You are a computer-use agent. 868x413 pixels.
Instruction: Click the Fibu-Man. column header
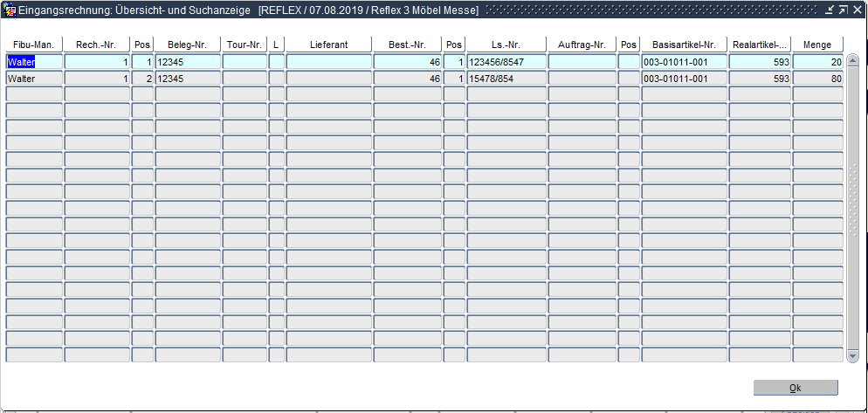[x=34, y=45]
